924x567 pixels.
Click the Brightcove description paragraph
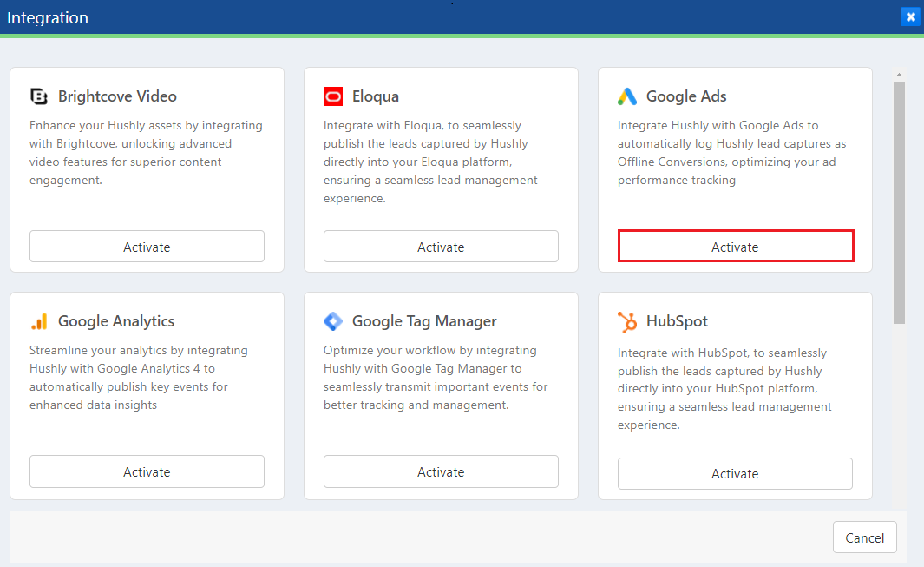[x=146, y=152]
